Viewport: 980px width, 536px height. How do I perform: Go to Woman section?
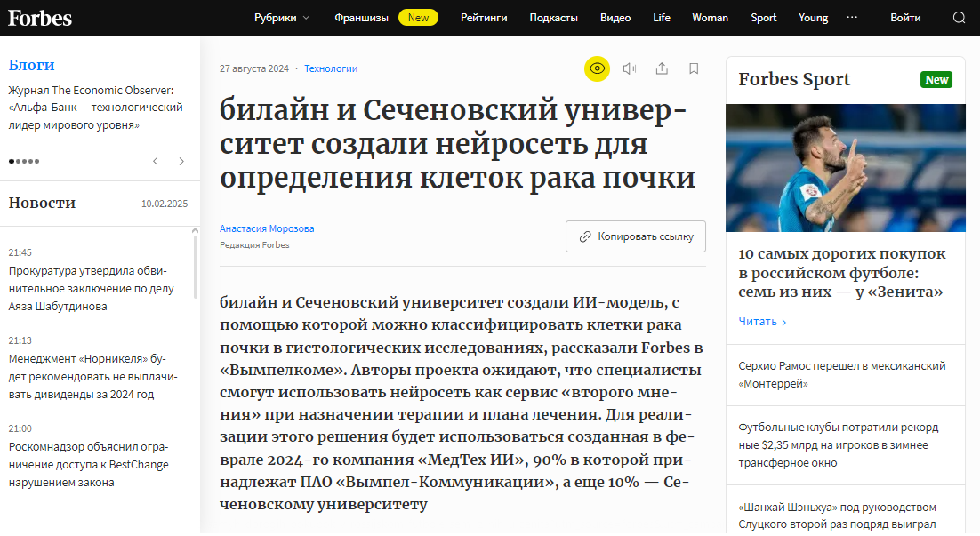click(710, 18)
